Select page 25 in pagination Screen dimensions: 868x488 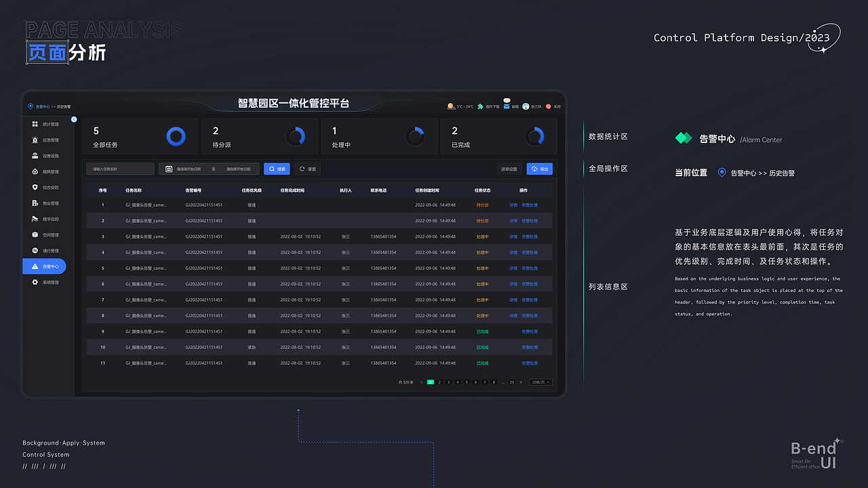(x=512, y=382)
